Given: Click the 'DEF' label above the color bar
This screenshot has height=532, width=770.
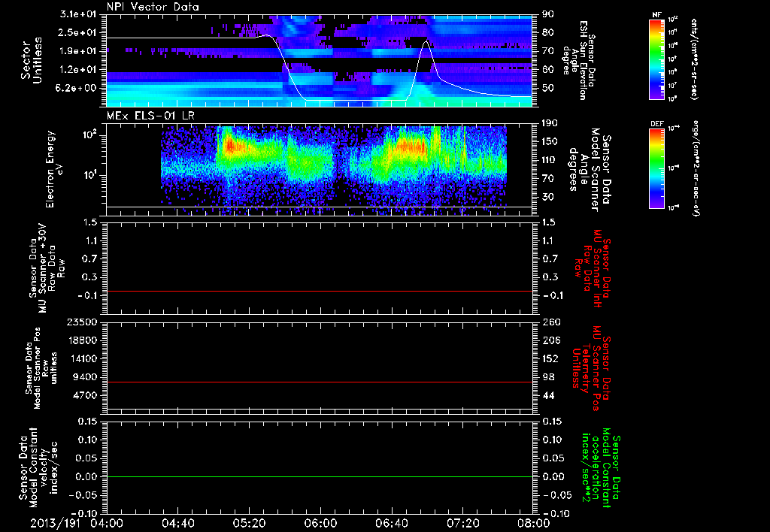Looking at the screenshot, I should point(656,124).
